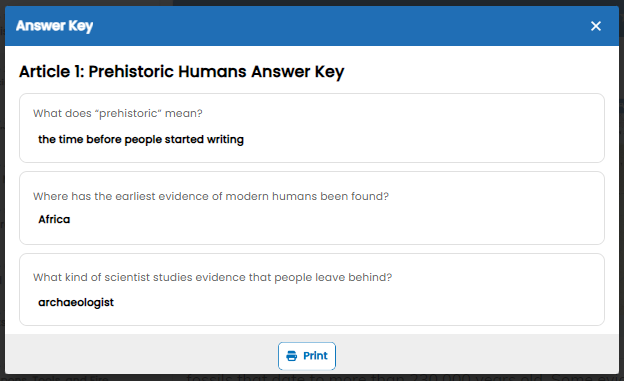Select answer 'the time before people started writing'
This screenshot has height=381, width=624.
coord(141,139)
